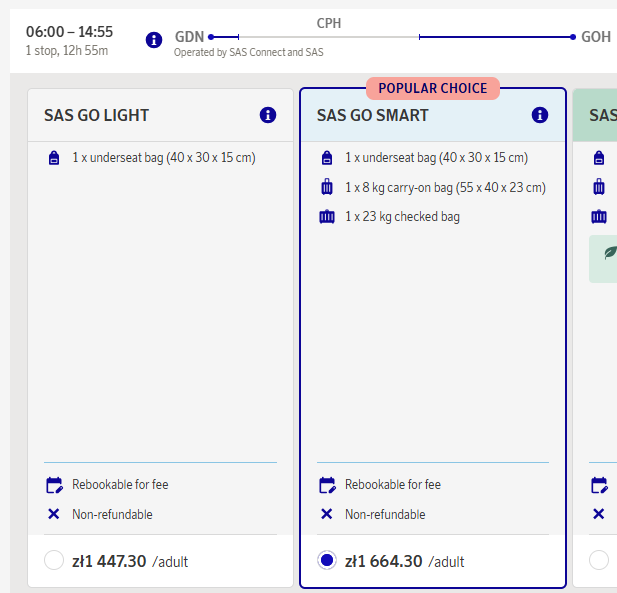
Task: Click GDN origin airport code
Action: tap(189, 37)
